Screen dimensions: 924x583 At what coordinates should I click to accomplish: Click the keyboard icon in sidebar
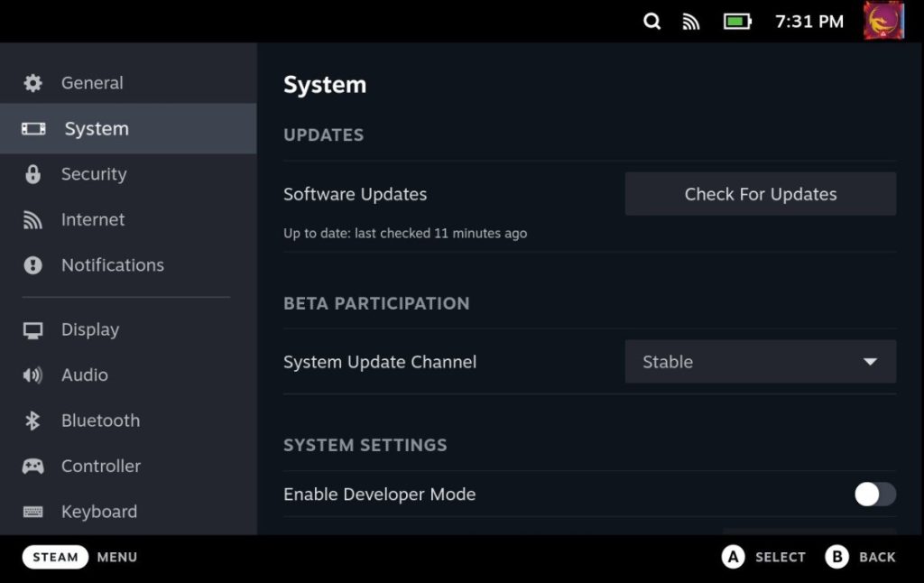pos(33,512)
